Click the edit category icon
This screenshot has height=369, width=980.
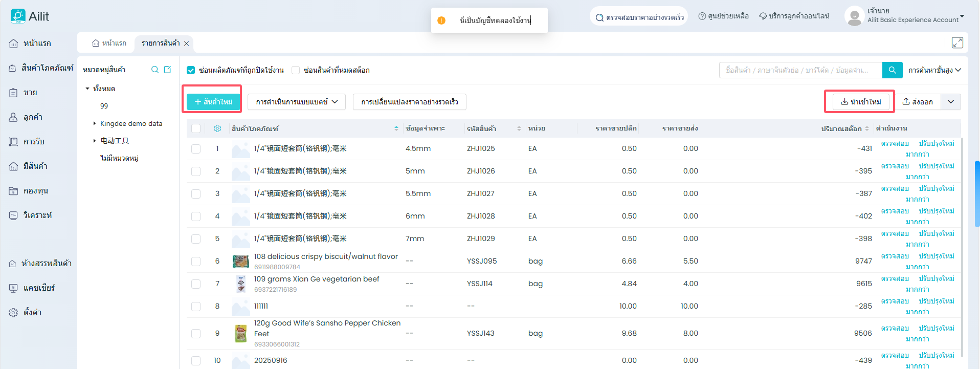click(167, 70)
